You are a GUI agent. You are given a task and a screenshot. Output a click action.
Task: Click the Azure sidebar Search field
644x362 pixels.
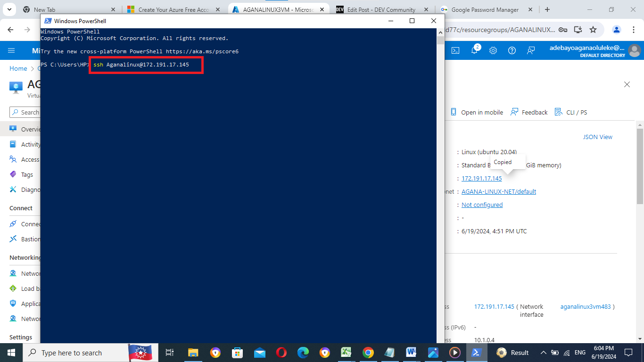[25, 112]
